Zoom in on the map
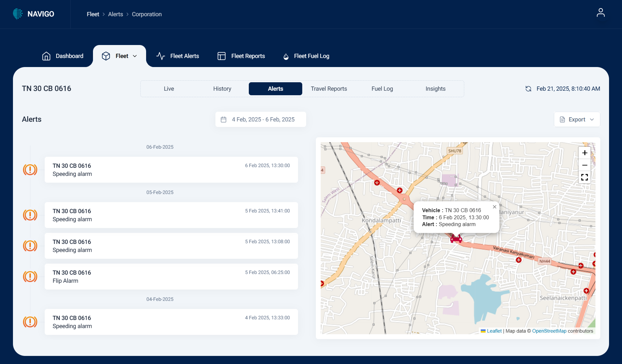Image resolution: width=622 pixels, height=364 pixels. [x=584, y=153]
